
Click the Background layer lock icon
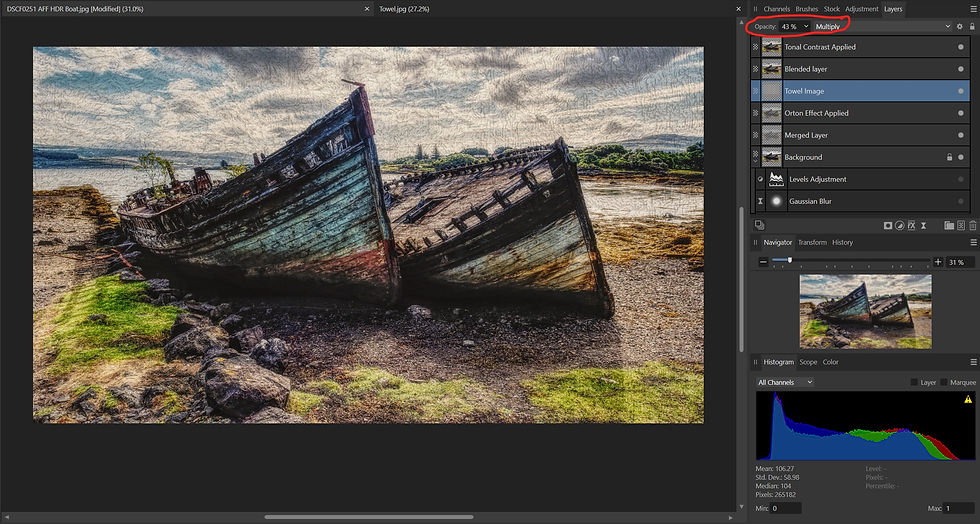click(x=949, y=158)
